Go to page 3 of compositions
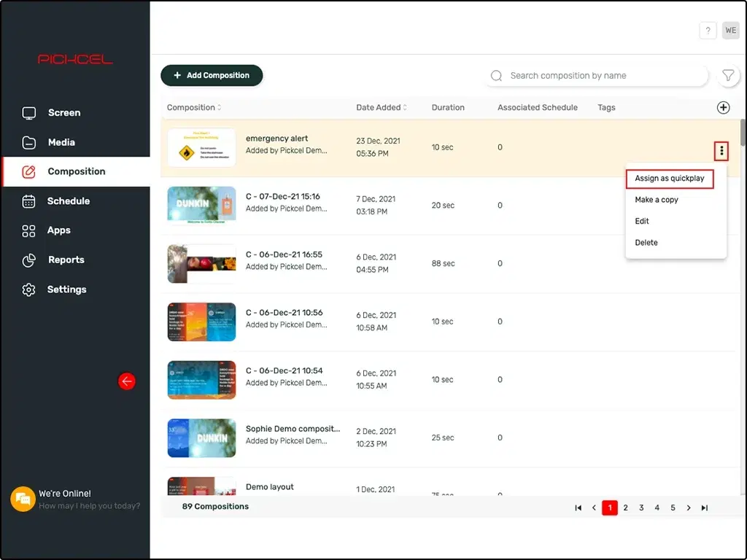Screen dimensions: 747x560 (641, 508)
